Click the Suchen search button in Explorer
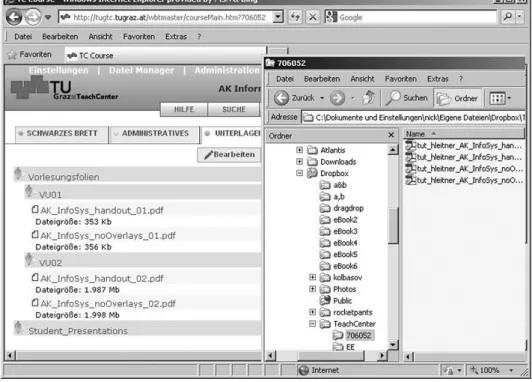The width and height of the screenshot is (532, 382). pyautogui.click(x=407, y=98)
